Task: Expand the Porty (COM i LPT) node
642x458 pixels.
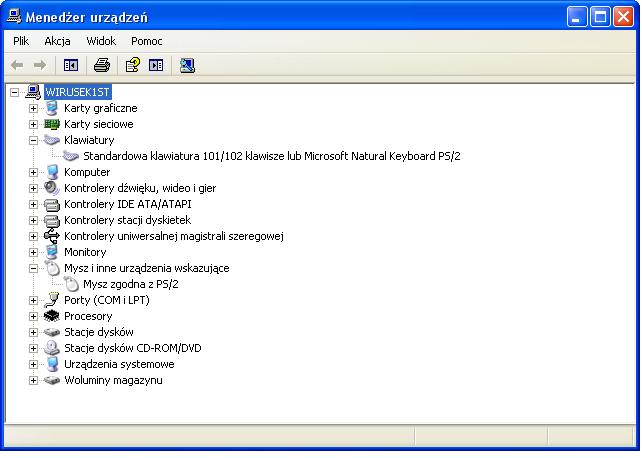Action: 33,300
